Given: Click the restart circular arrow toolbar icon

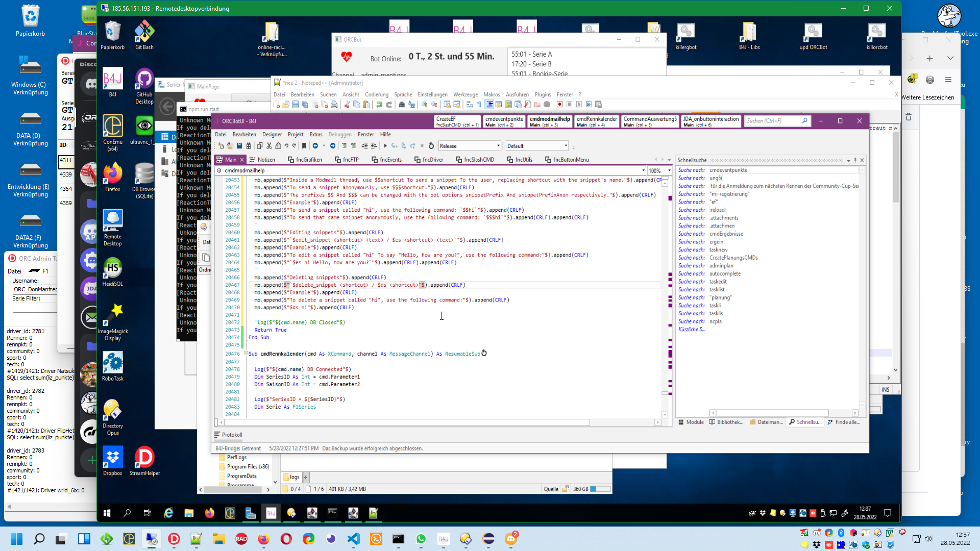Looking at the screenshot, I should click(431, 146).
